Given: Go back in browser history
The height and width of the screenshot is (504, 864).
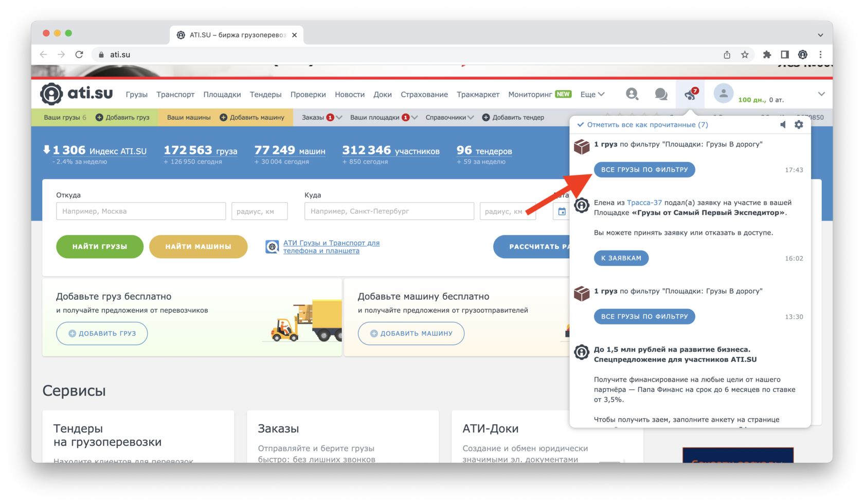Looking at the screenshot, I should tap(44, 55).
